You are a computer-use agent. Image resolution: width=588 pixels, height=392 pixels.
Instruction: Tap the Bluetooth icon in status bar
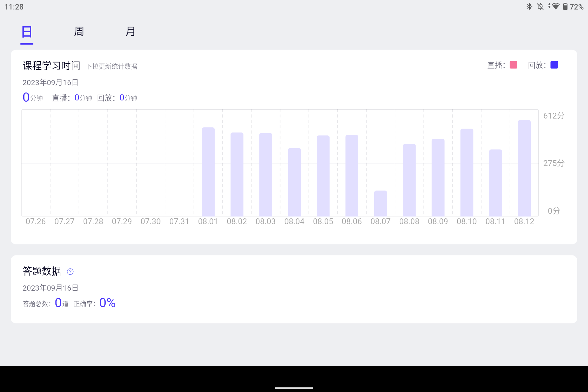pyautogui.click(x=529, y=6)
